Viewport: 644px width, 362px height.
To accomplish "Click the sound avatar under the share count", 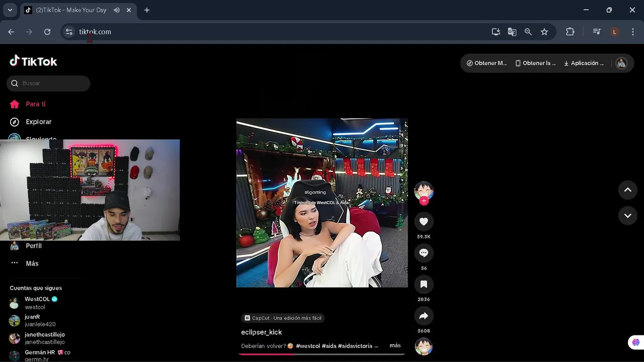I will (424, 347).
